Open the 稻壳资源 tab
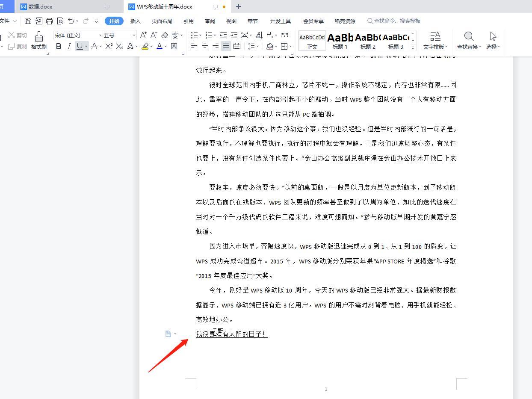Image resolution: width=532 pixels, height=399 pixels. (345, 21)
